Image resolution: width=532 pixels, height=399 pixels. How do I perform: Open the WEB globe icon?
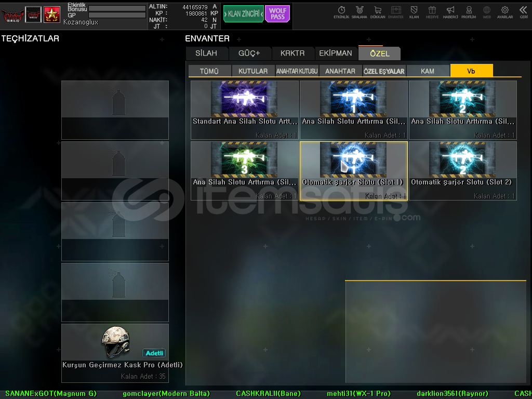[x=487, y=12]
